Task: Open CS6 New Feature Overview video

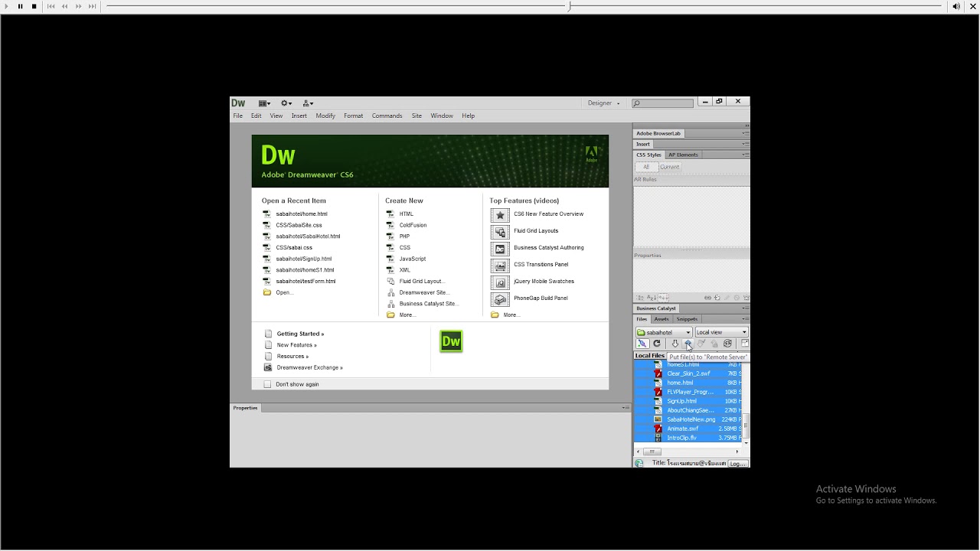Action: tap(548, 214)
